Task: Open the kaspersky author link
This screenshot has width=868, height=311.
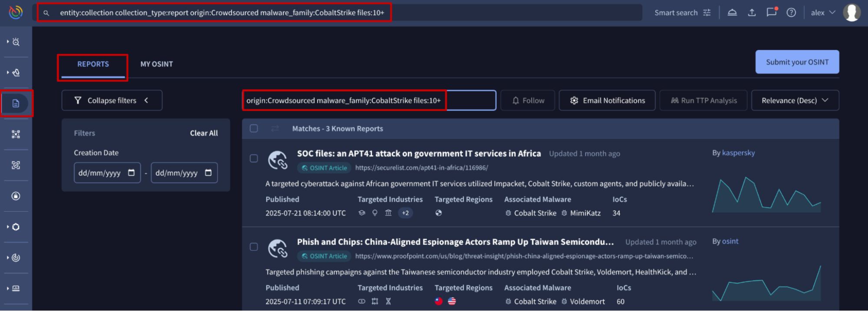Action: click(738, 153)
